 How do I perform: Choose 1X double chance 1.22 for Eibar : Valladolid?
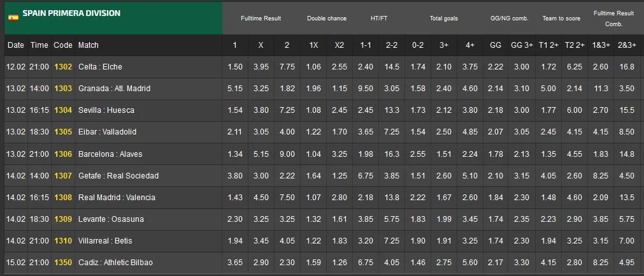(x=314, y=132)
